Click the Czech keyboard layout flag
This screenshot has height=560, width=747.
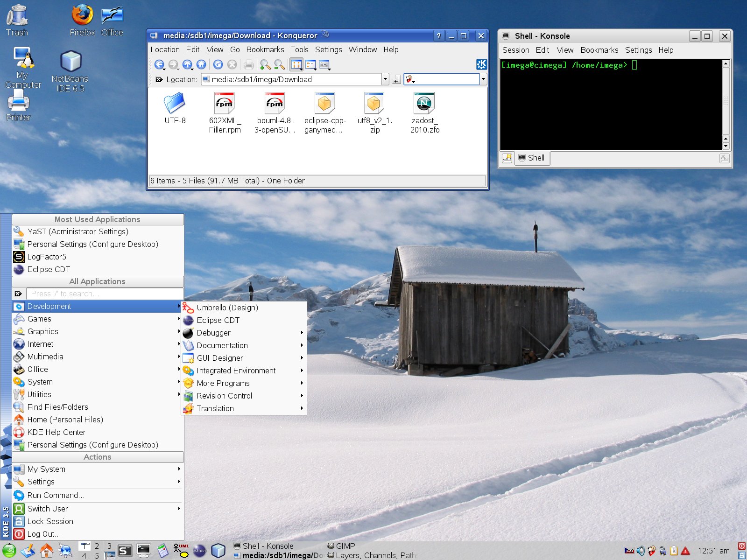629,551
